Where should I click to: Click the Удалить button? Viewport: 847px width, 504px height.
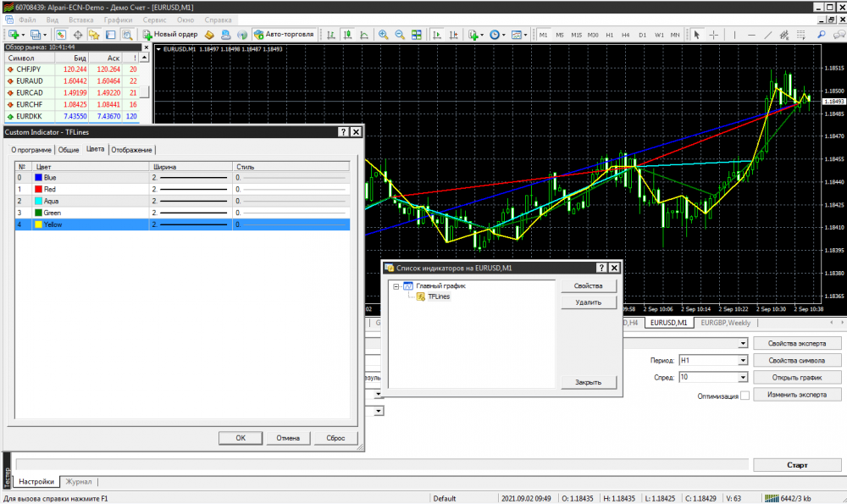coord(589,302)
